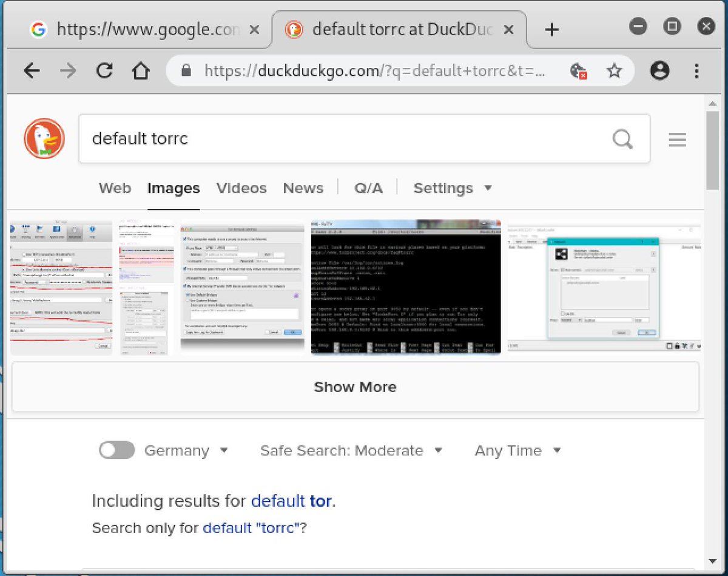This screenshot has width=728, height=576.
Task: Click the forward navigation arrow
Action: coord(68,71)
